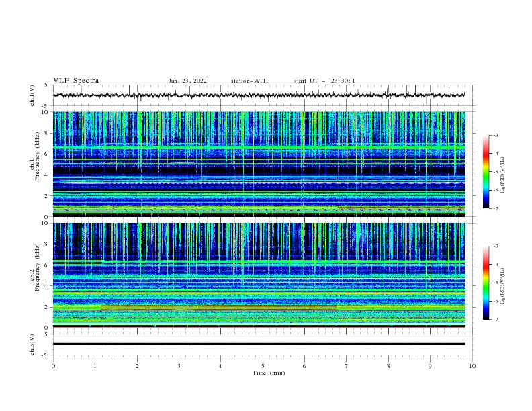Click the "8" kHz tick on ch.2 frequency axis
The width and height of the screenshot is (532, 411).
pyautogui.click(x=47, y=244)
